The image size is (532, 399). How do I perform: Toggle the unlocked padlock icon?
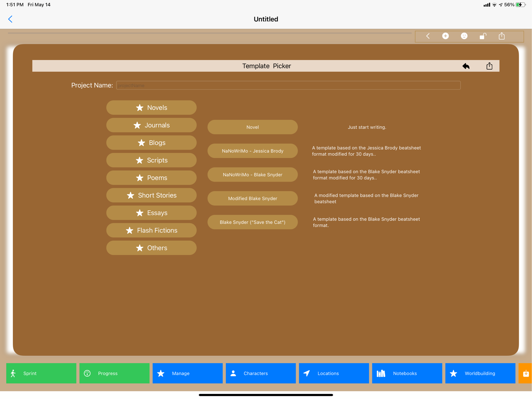point(483,36)
